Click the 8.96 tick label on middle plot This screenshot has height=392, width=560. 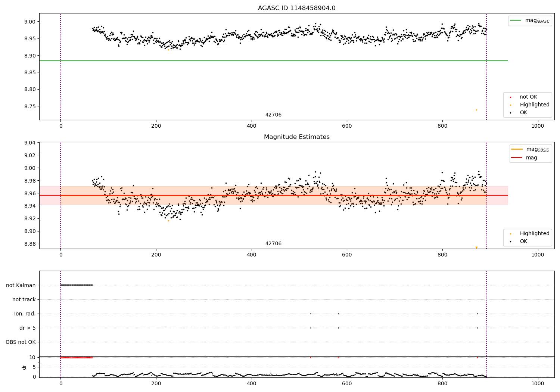click(x=30, y=193)
